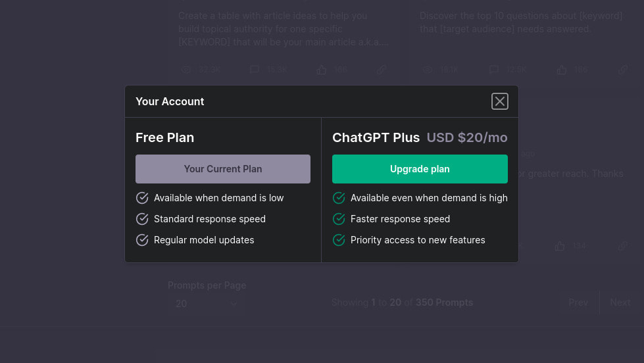Click checkmark beside Standard response speed

pos(142,219)
